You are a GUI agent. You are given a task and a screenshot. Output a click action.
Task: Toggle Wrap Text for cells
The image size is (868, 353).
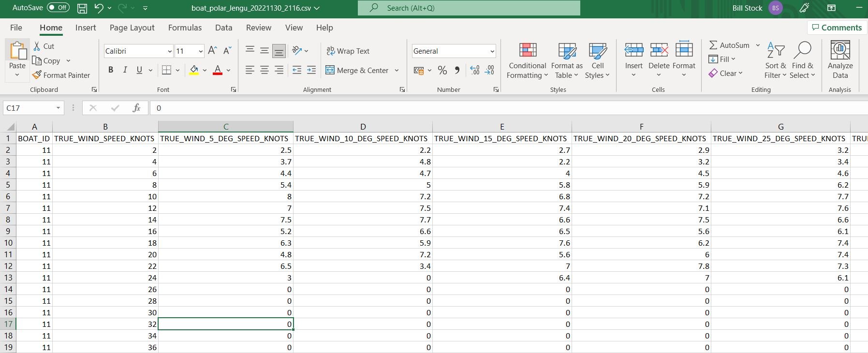[x=348, y=51]
